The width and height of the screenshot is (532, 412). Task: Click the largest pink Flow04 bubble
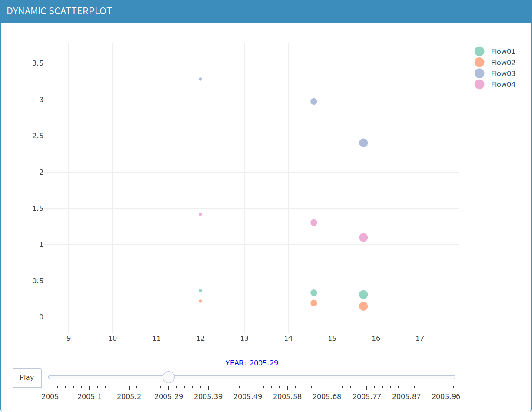363,237
